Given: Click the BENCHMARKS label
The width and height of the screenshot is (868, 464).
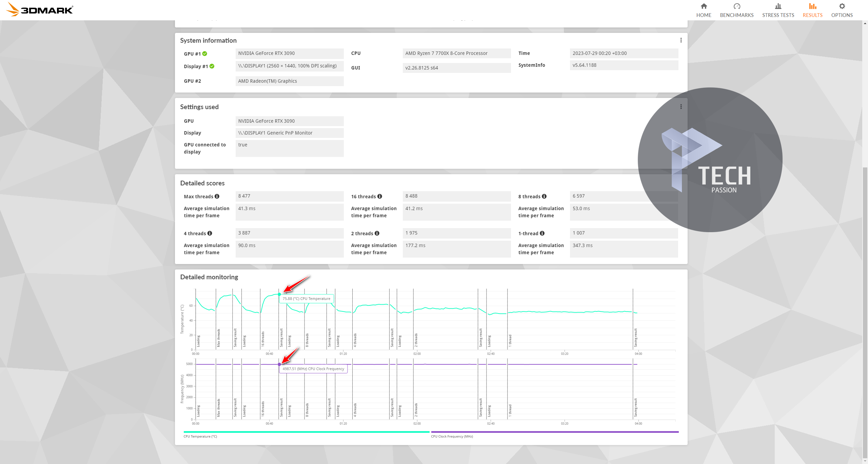Looking at the screenshot, I should [x=736, y=15].
